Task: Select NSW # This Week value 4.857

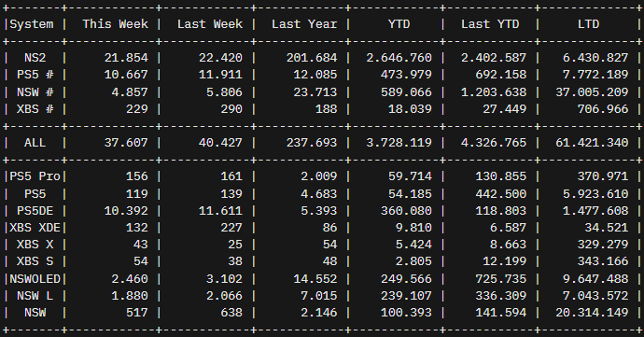Action: coord(130,92)
